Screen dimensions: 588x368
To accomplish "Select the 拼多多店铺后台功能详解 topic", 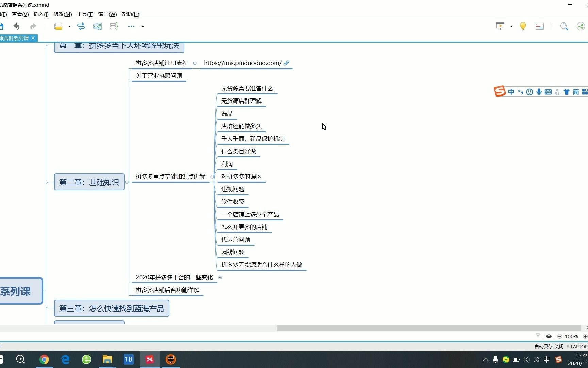I will click(x=167, y=290).
